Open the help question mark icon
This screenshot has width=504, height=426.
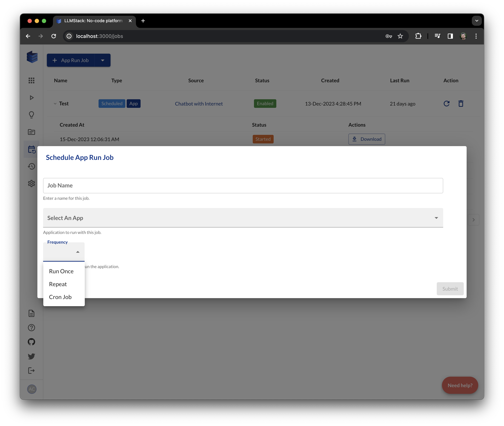point(31,328)
